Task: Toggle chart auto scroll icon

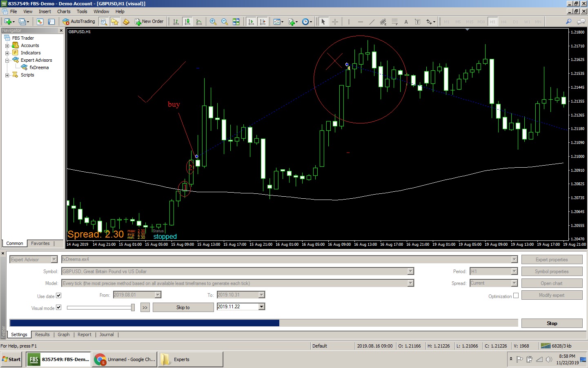Action: click(251, 22)
